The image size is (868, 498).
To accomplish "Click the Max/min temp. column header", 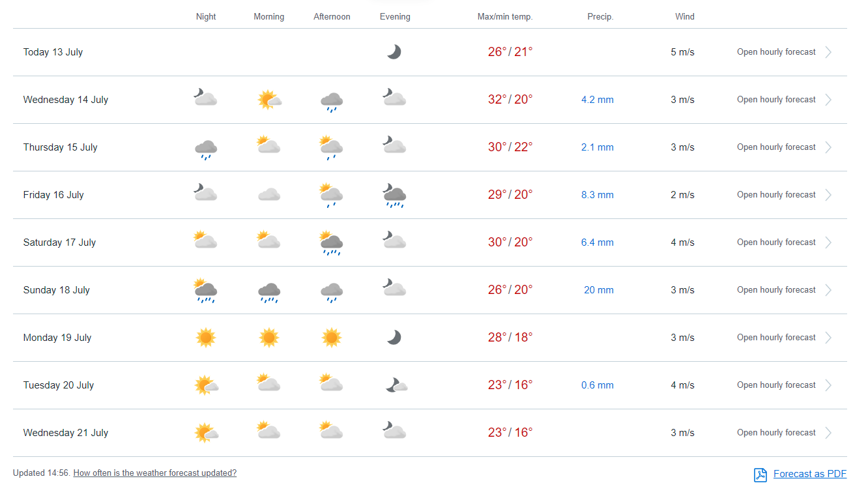I will [x=504, y=17].
